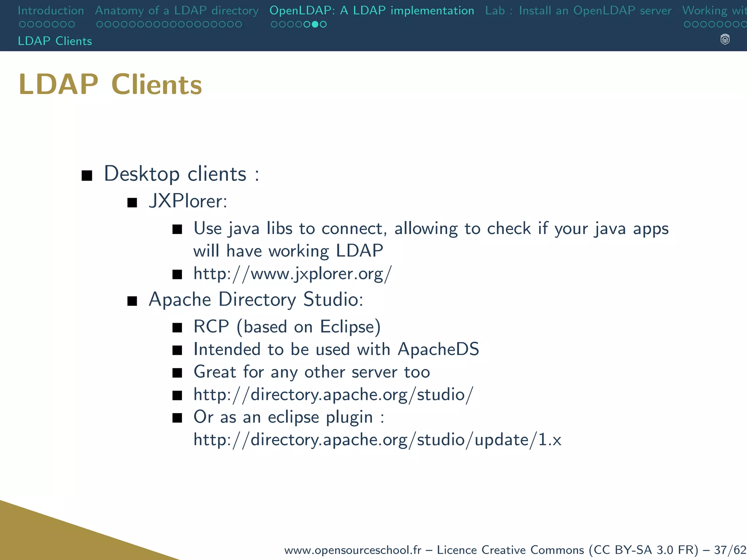Viewport: 747px width, 560px height.
Task: Click the 37/62 page number in footer
Action: tap(730, 550)
